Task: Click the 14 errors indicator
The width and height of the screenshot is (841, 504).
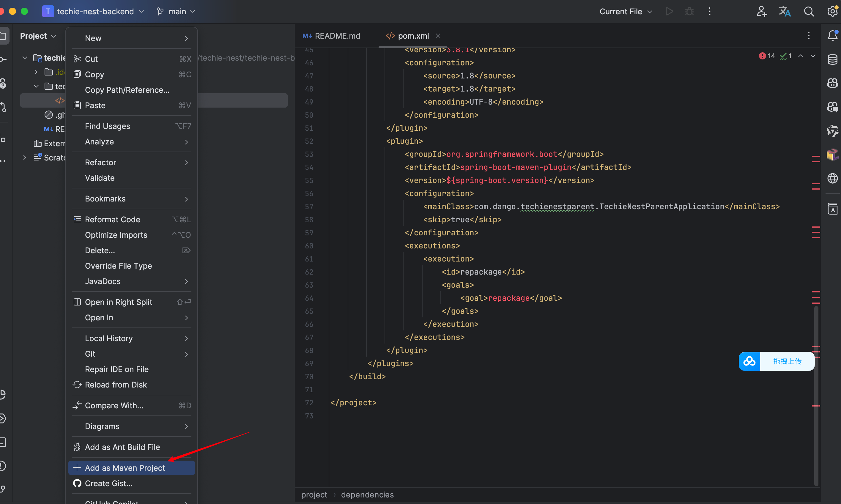Action: (767, 56)
